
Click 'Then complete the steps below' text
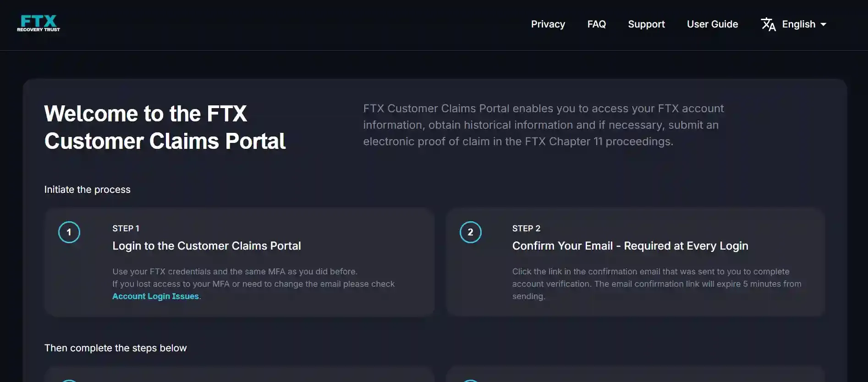tap(115, 348)
